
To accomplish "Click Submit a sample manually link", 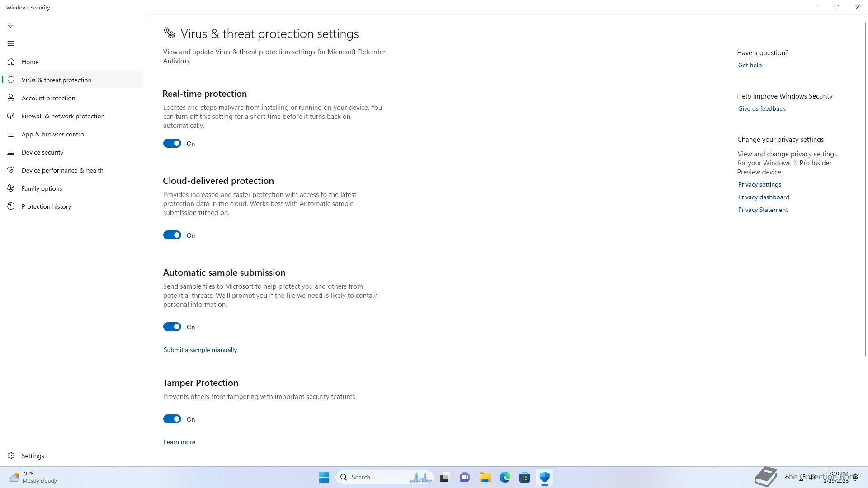I will point(200,350).
